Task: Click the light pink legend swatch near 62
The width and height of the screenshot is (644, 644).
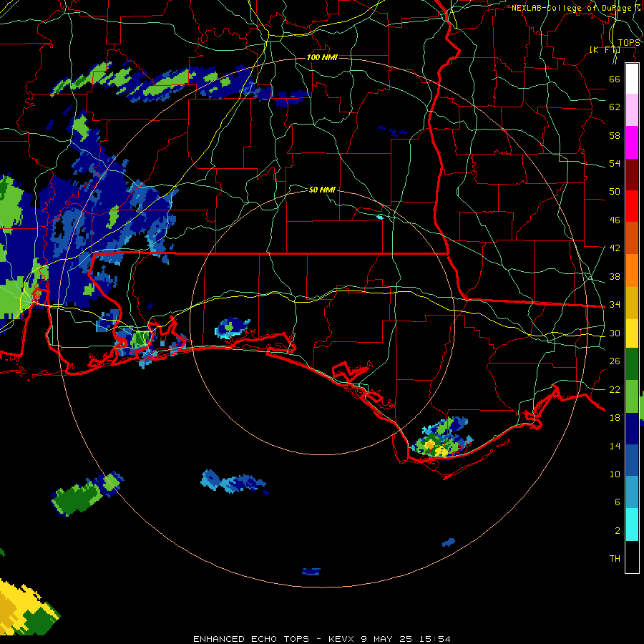Action: click(x=632, y=109)
